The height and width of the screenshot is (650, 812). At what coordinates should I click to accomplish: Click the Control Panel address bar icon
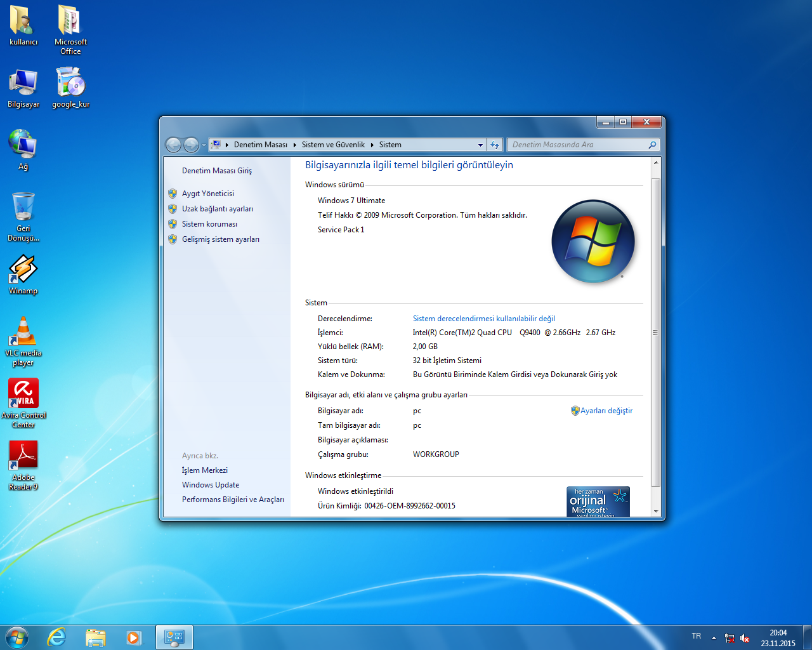[x=216, y=145]
